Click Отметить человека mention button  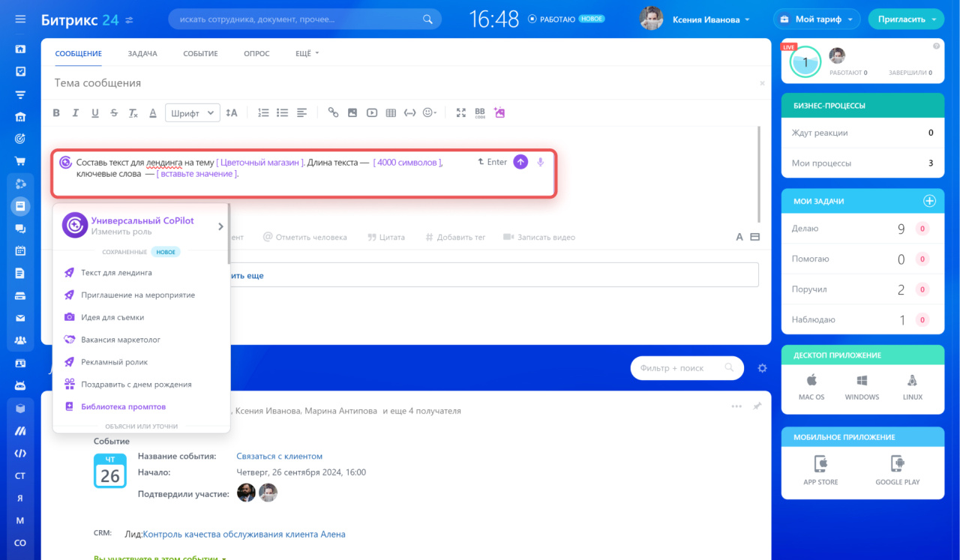[x=304, y=237]
